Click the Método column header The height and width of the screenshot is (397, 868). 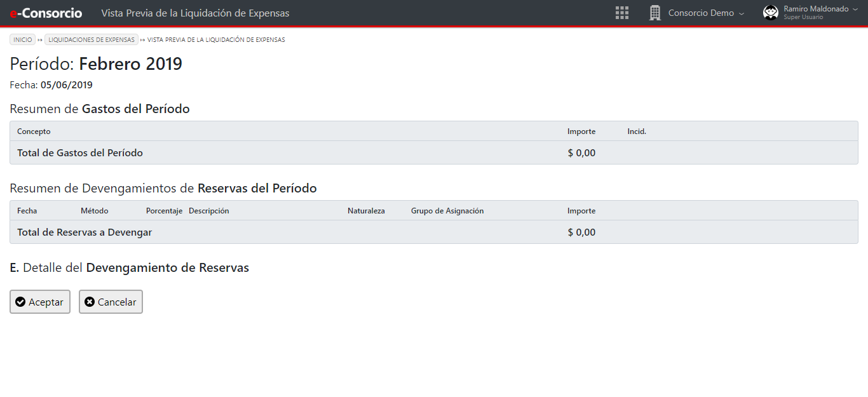(94, 211)
